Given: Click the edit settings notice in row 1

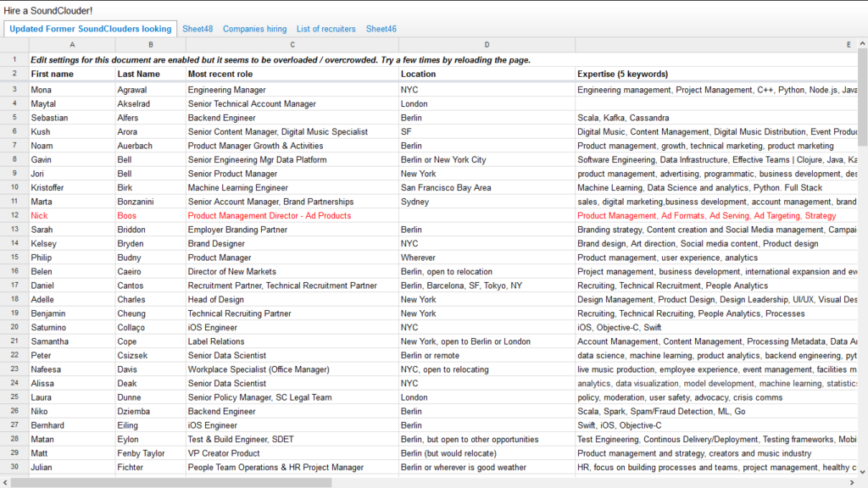Looking at the screenshot, I should pyautogui.click(x=280, y=60).
